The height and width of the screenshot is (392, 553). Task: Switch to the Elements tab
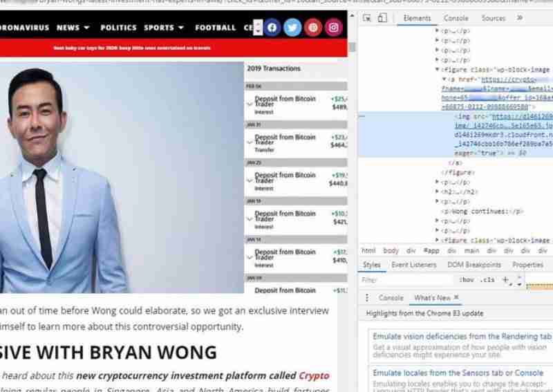pos(417,19)
